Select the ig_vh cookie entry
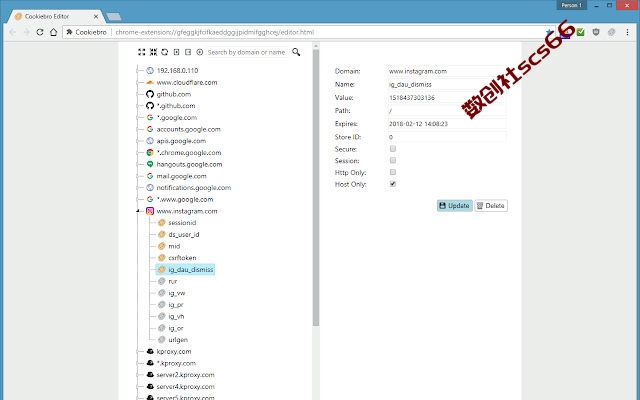This screenshot has width=640, height=400. coord(176,316)
